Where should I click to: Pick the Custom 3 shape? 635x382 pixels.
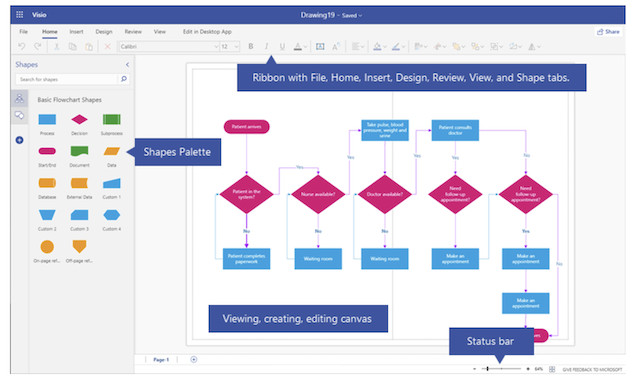tap(79, 215)
